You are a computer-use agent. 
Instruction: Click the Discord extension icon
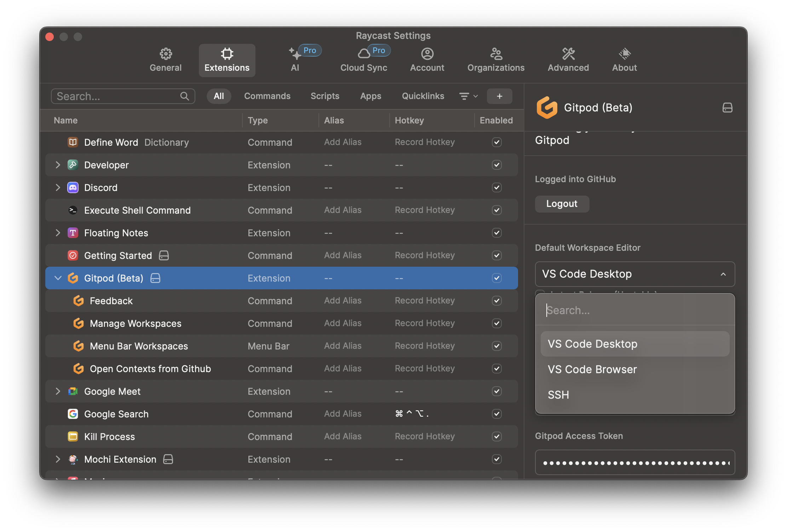coord(73,187)
